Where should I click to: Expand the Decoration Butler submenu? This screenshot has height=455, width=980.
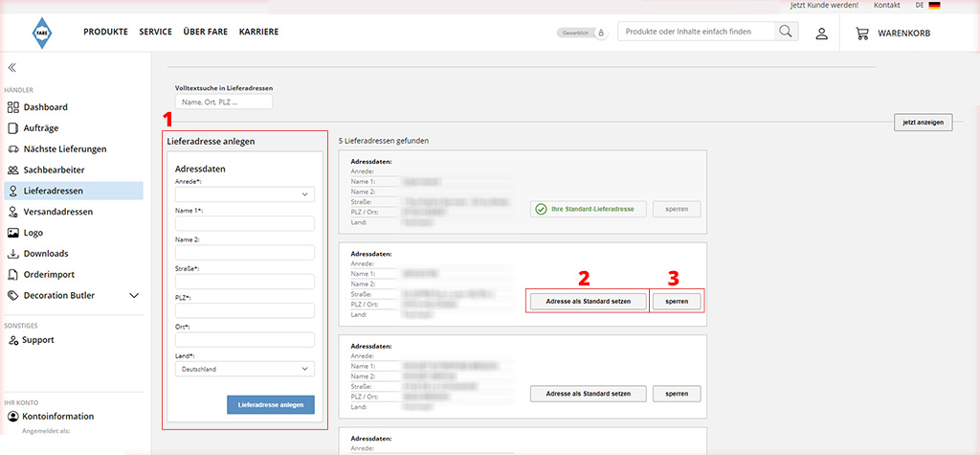click(134, 296)
